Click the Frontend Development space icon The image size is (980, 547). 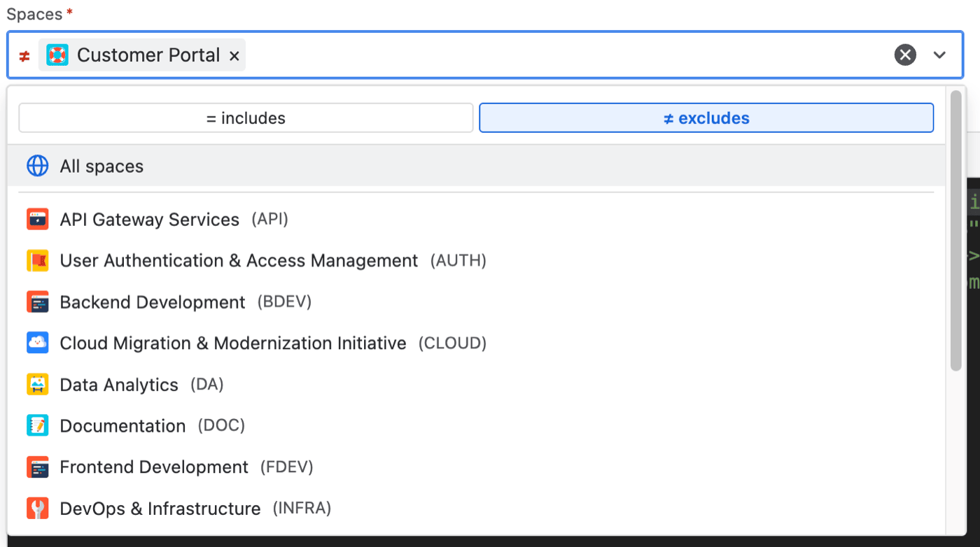[x=38, y=467]
